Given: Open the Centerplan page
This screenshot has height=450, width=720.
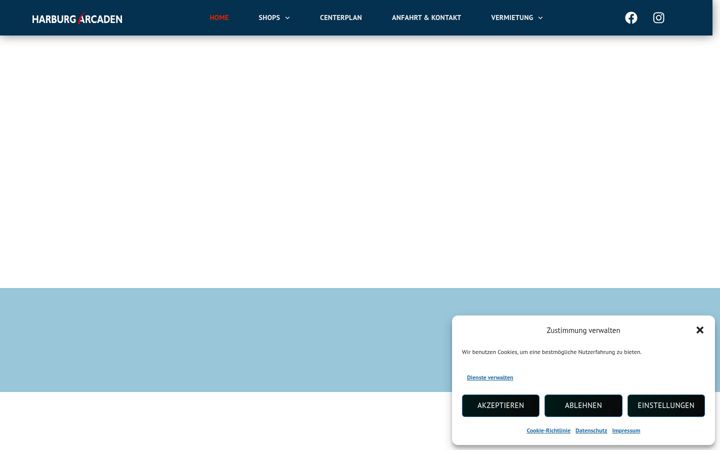Looking at the screenshot, I should [341, 17].
